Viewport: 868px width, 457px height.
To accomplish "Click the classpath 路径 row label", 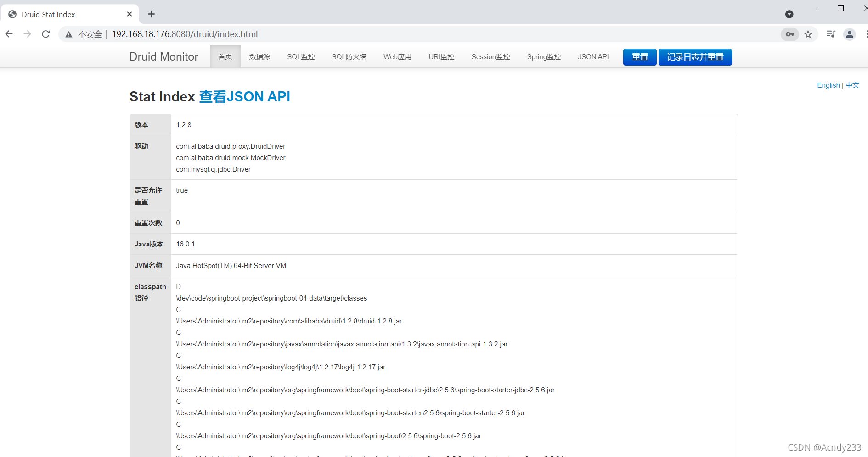I will point(150,292).
